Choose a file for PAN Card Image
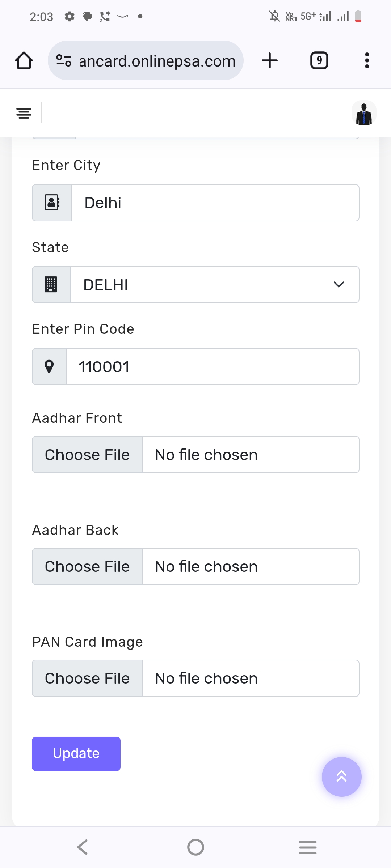 click(87, 678)
